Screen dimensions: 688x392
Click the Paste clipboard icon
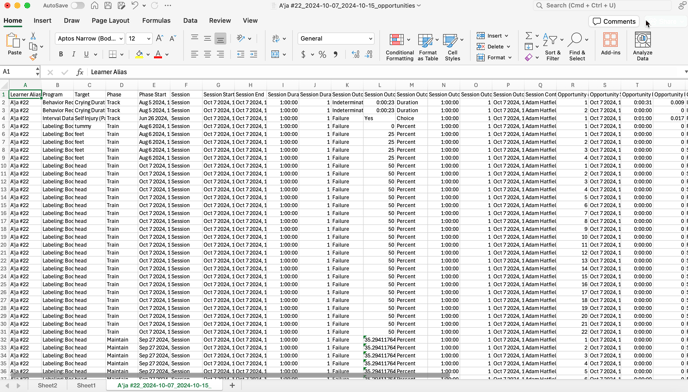click(x=13, y=41)
